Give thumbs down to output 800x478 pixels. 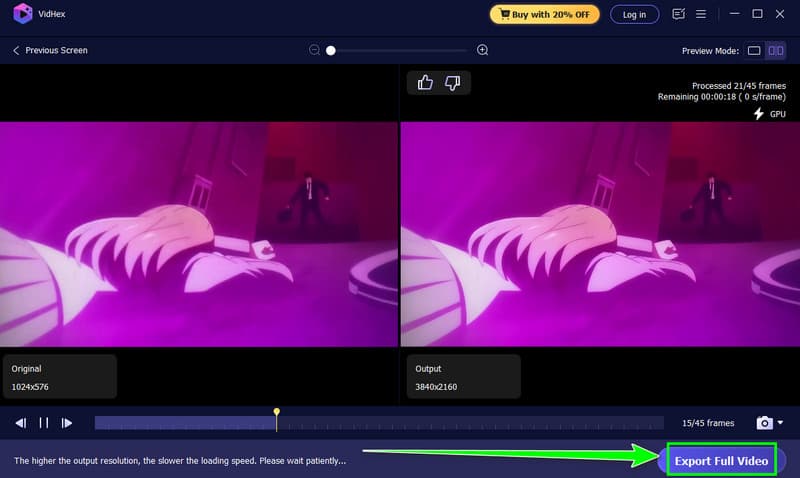(x=453, y=83)
